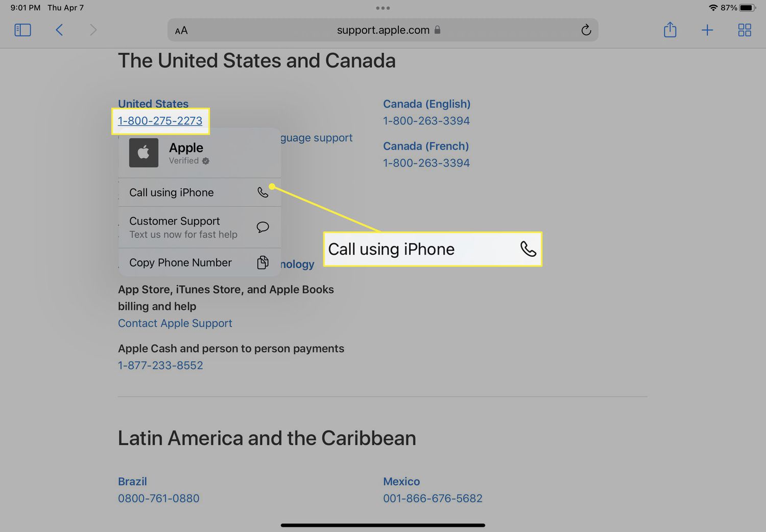Select Call using iPhone in popup menu
This screenshot has width=766, height=532.
coord(172,192)
